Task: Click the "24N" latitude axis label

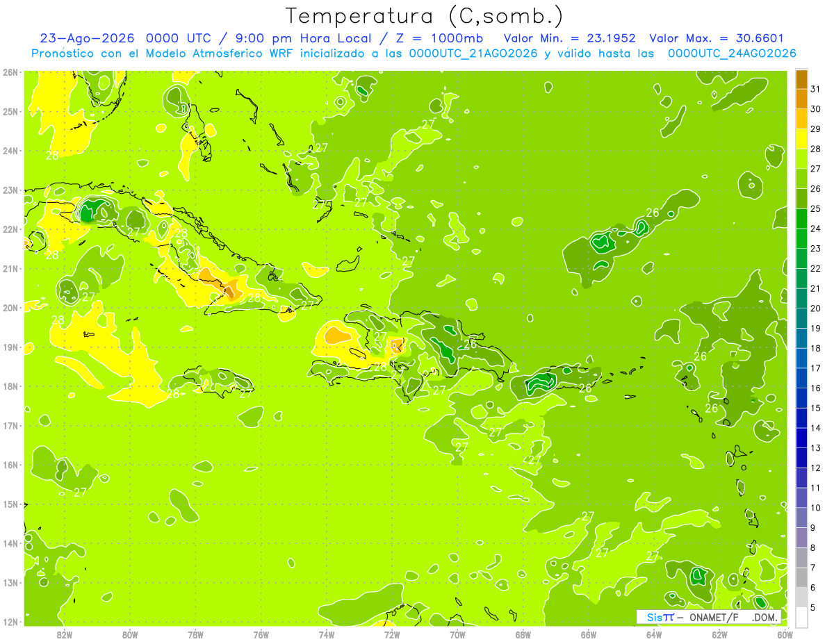Action: (10, 151)
